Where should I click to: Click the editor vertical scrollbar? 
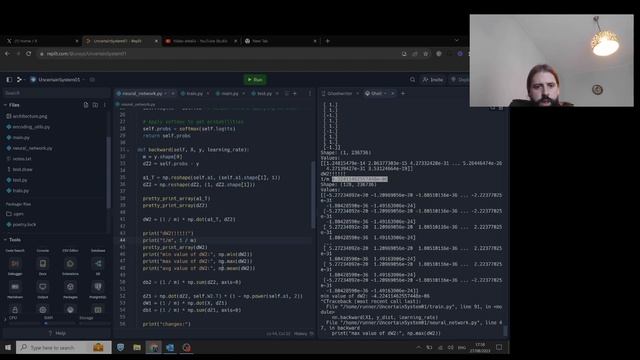[313, 194]
